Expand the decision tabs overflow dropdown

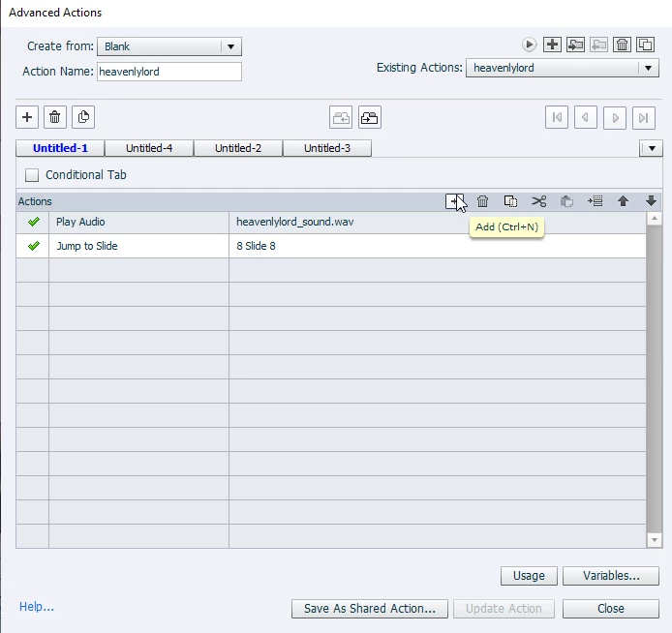coord(651,148)
